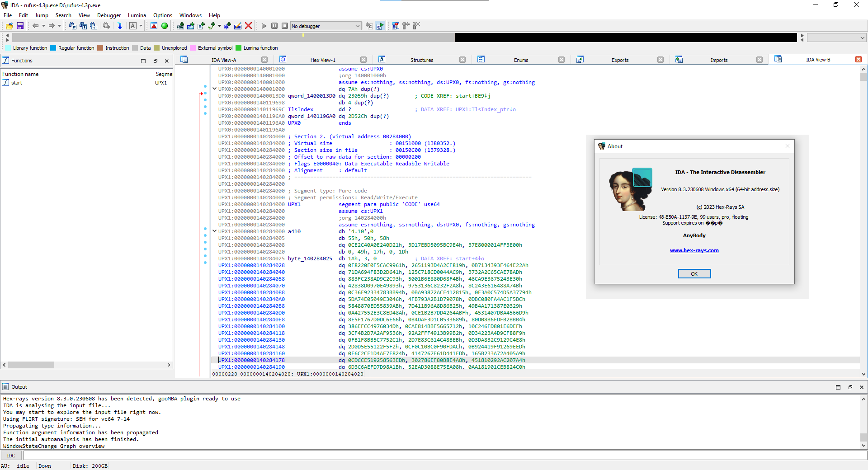This screenshot has height=470, width=868.
Task: Open the File menu
Action: [8, 15]
